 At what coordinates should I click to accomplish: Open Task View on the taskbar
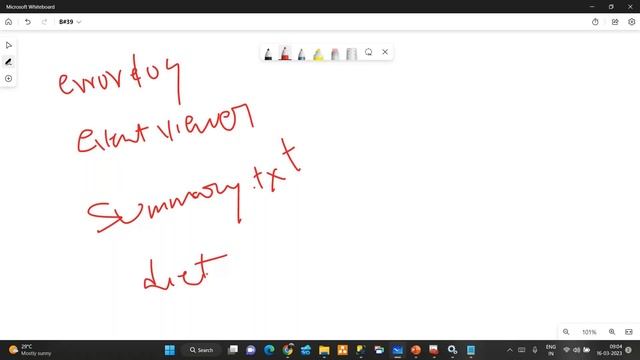point(233,350)
